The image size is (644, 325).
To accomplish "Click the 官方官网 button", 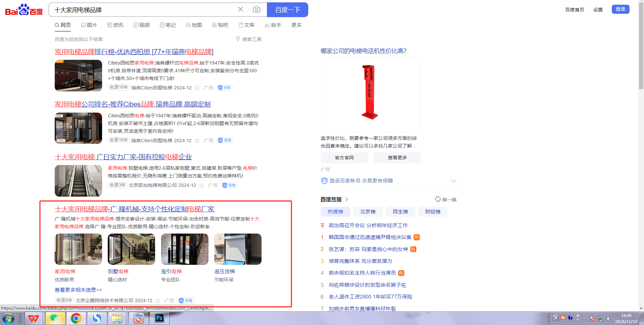I will (344, 158).
